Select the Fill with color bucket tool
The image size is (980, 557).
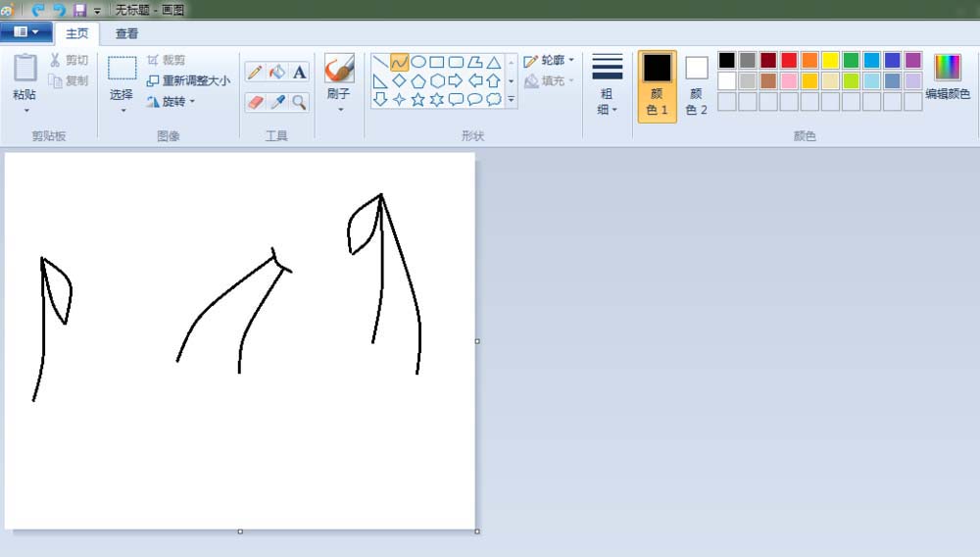coord(277,73)
